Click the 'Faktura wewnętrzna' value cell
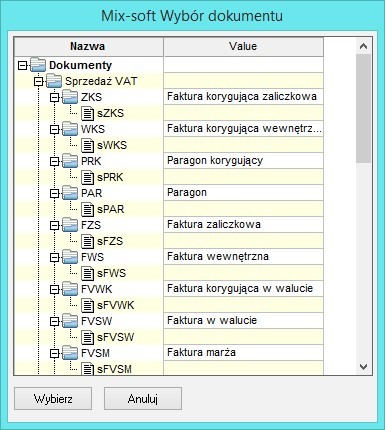The height and width of the screenshot is (430, 385). [243, 257]
